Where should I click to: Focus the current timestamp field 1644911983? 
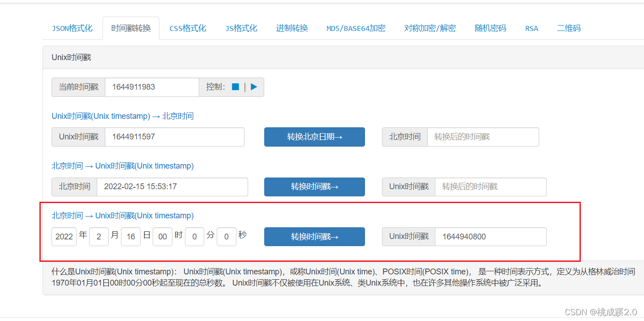(x=152, y=87)
